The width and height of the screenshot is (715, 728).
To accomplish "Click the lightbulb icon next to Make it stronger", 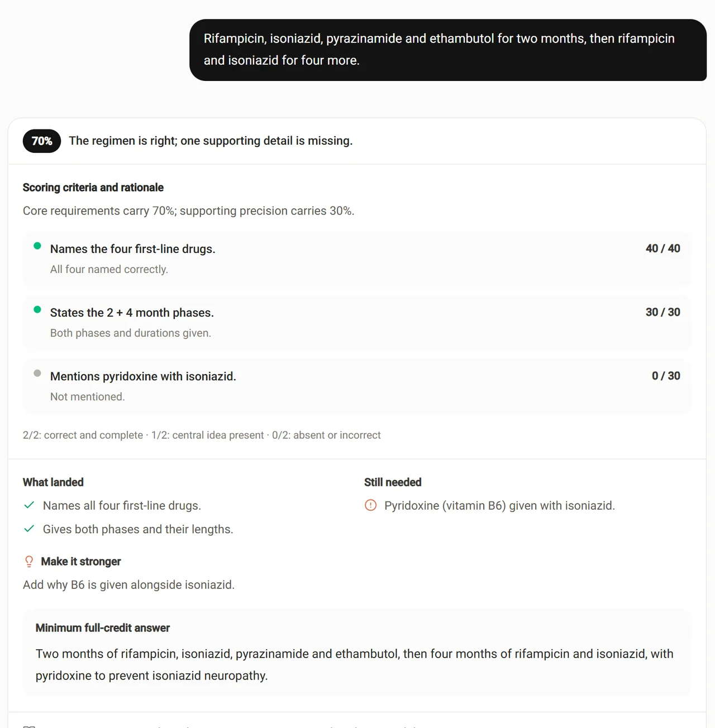I will [29, 562].
